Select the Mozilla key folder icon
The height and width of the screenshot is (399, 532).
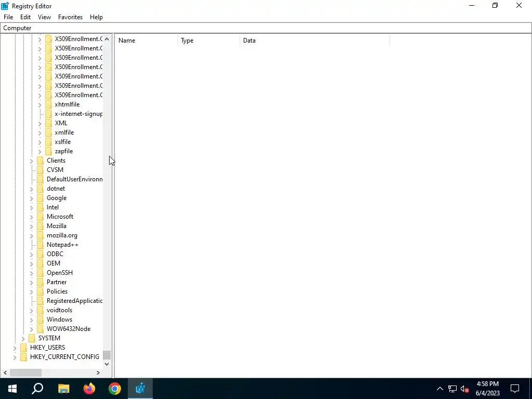(x=41, y=226)
